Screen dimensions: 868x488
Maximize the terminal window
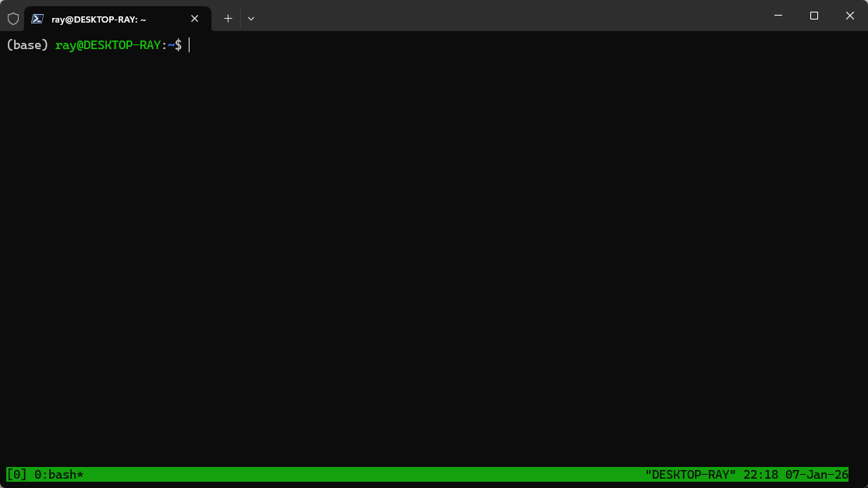click(x=813, y=16)
